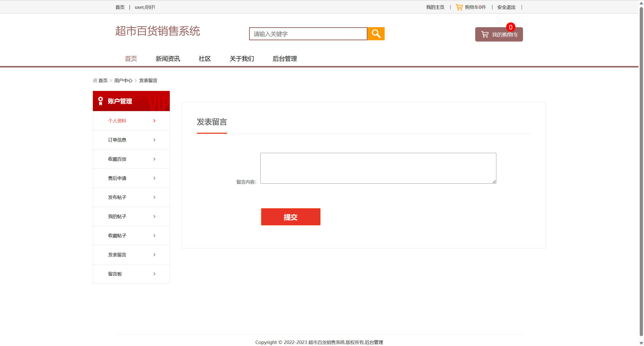Click the home icon in the breadcrumb
This screenshot has width=644, height=346.
95,80
